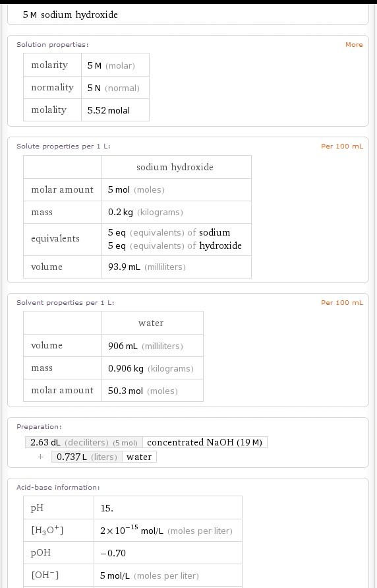Click the sodium equivalents row text

(x=169, y=232)
